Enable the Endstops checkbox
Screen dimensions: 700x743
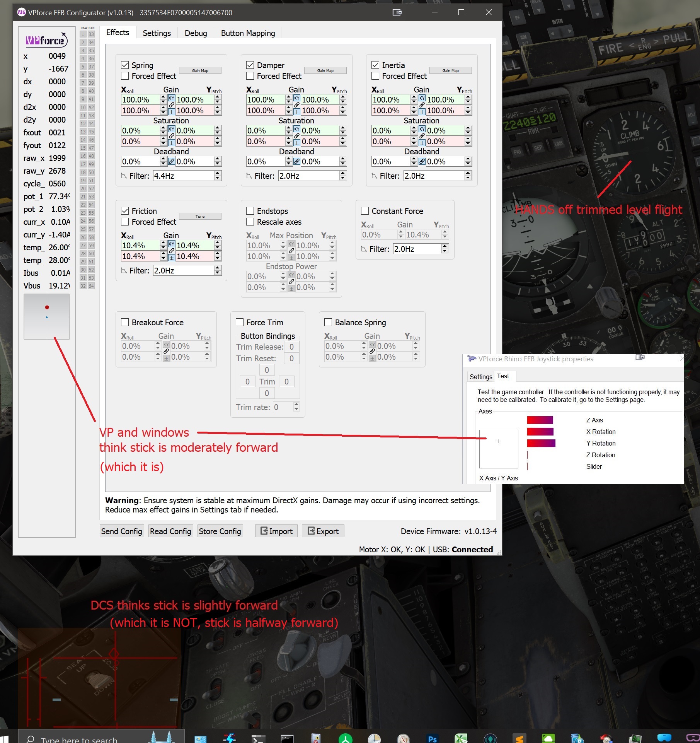[250, 211]
